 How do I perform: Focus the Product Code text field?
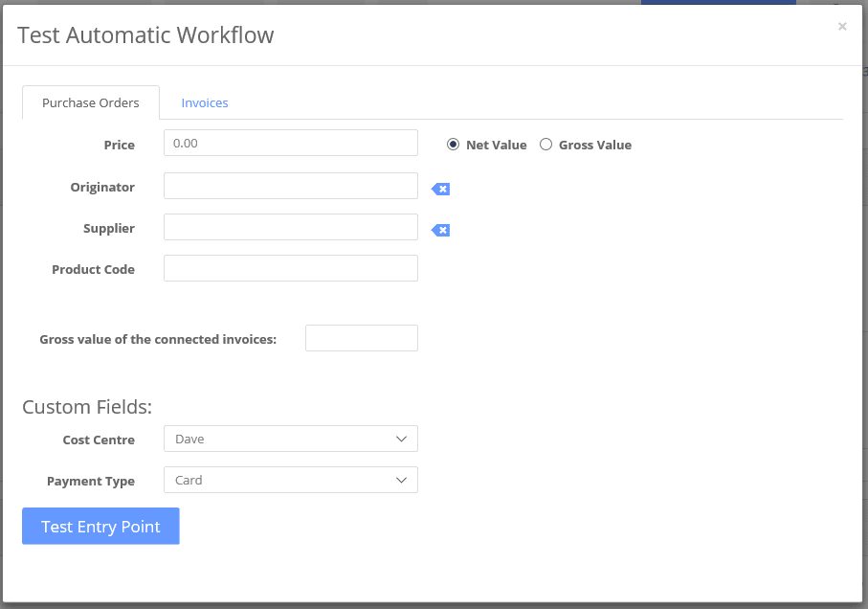[x=291, y=268]
